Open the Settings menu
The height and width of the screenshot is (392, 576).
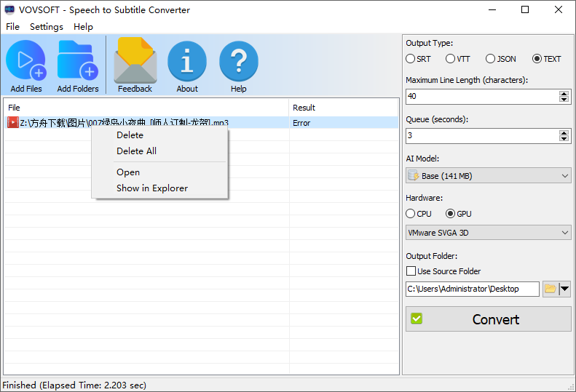47,27
